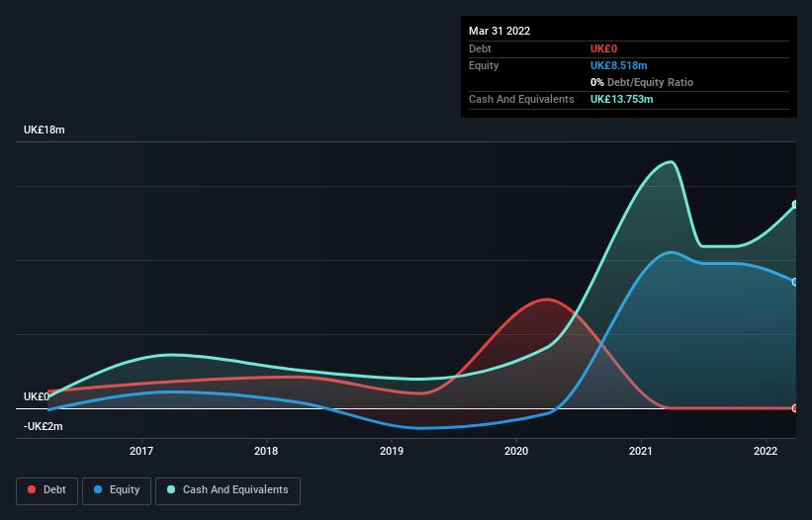Click the 2017 x-axis label
Viewport: 812px width, 520px height.
(141, 451)
